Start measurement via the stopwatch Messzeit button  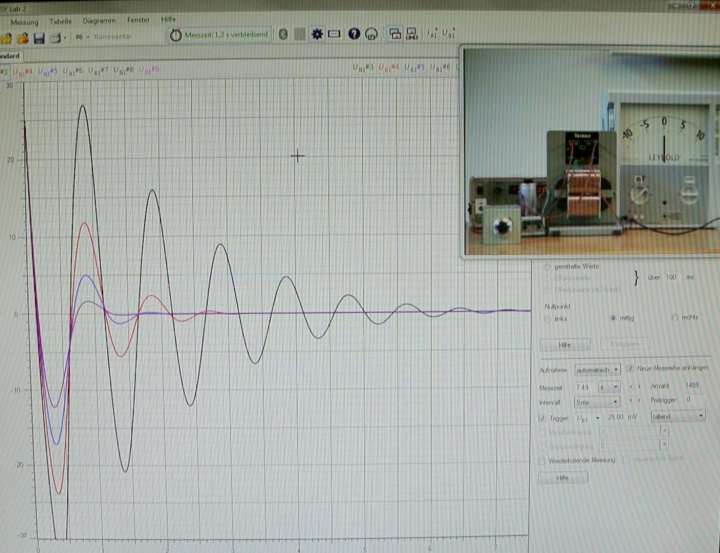click(x=219, y=35)
